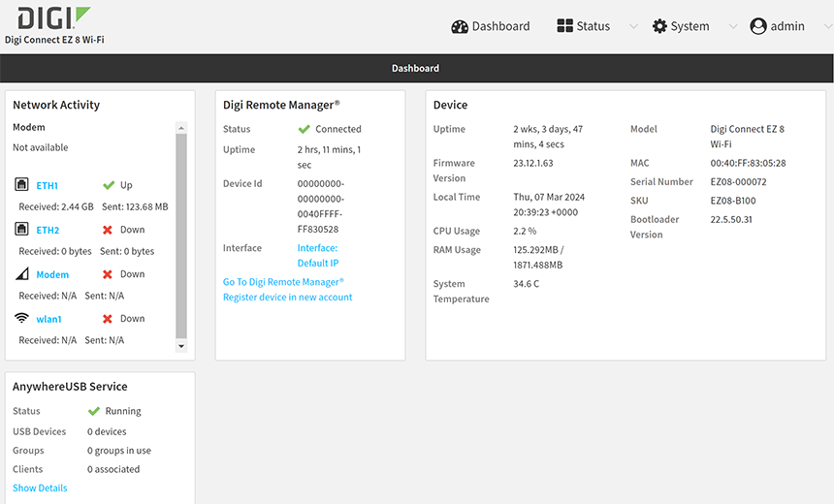Click '0 devices' USB Devices value

[x=107, y=431]
